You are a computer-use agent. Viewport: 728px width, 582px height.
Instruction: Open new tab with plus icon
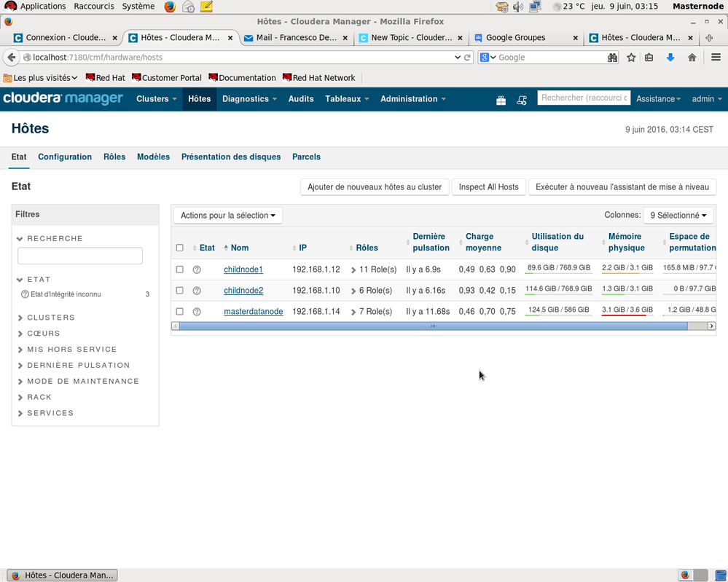tap(709, 38)
